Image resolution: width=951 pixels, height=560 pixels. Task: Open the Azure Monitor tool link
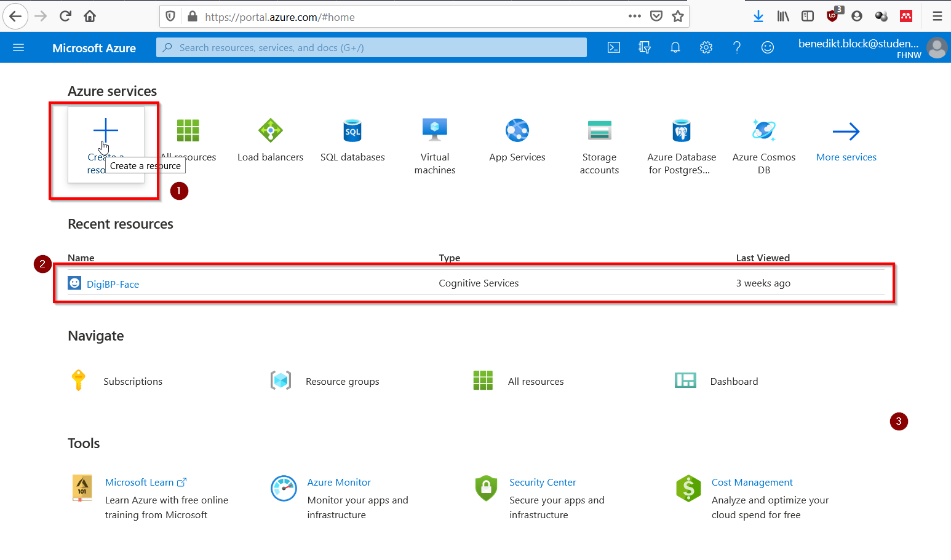(x=339, y=483)
